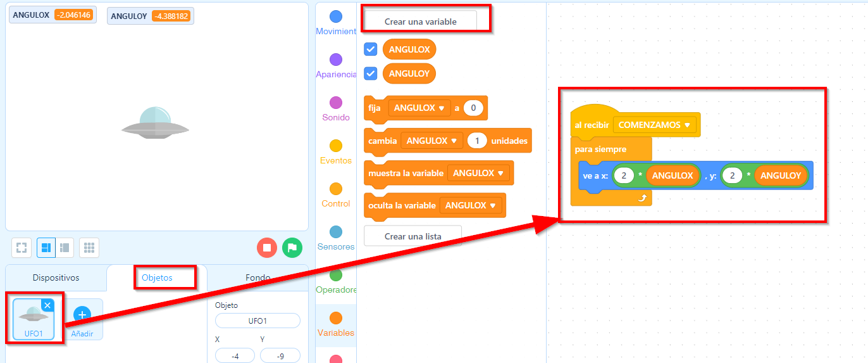The width and height of the screenshot is (868, 363).
Task: Click the ANGULOY reporter block in palette
Action: point(409,73)
